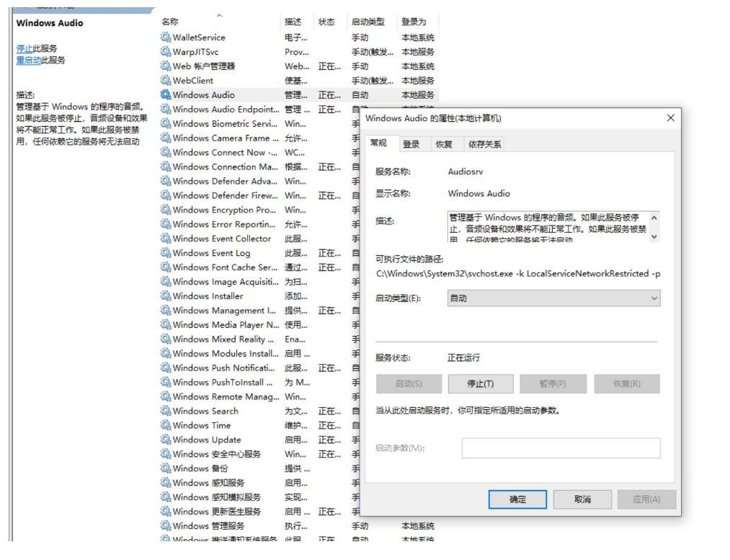Click the 重启动 service link

28,61
